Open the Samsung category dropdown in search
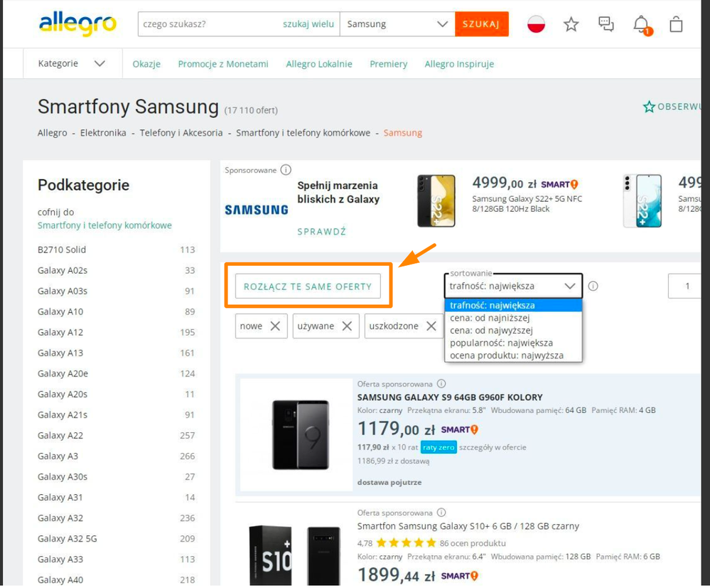 pyautogui.click(x=397, y=24)
